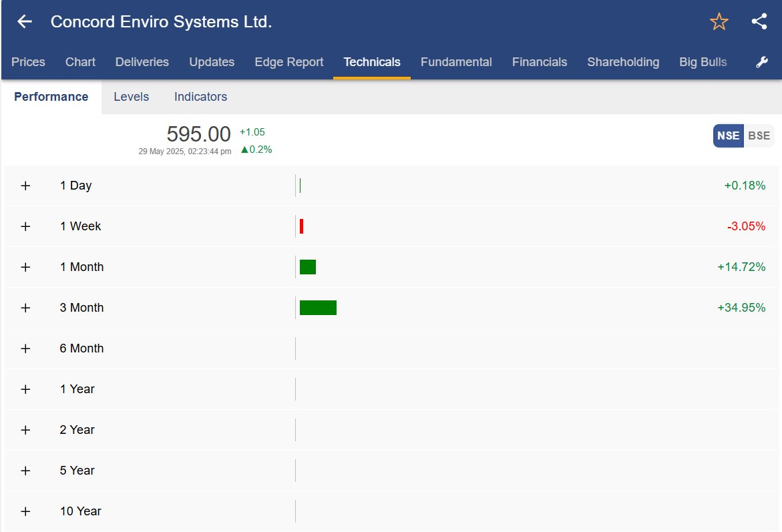Click the +34.95% 3 Month value
The height and width of the screenshot is (532, 782).
click(x=741, y=308)
